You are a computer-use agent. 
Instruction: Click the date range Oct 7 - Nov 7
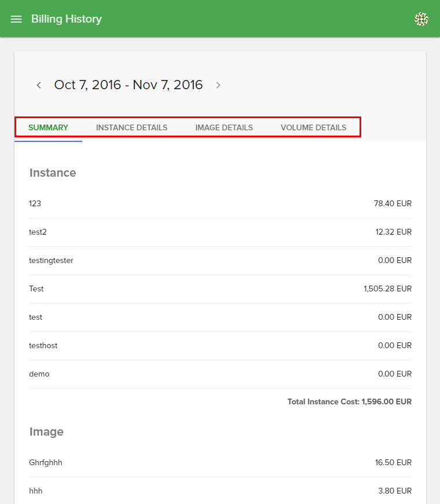point(129,85)
